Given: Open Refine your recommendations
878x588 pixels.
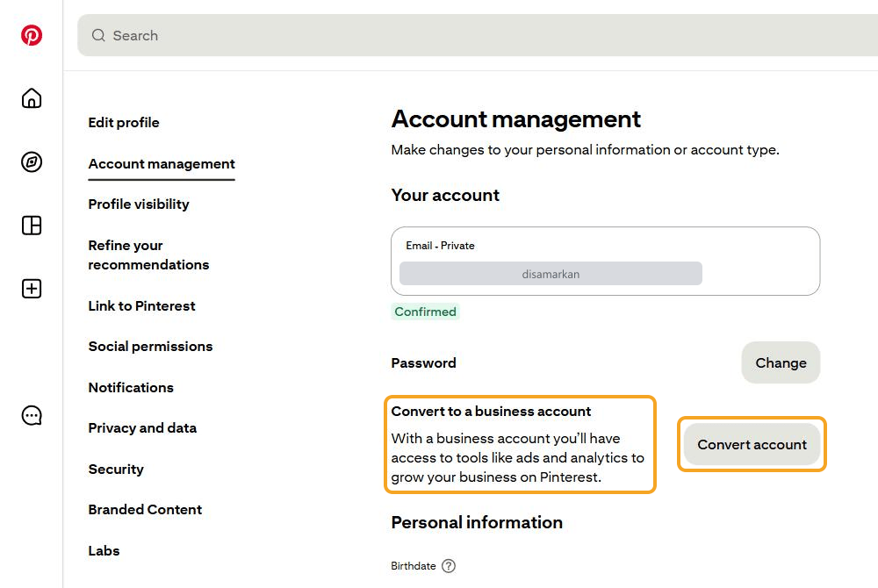Looking at the screenshot, I should coord(148,255).
